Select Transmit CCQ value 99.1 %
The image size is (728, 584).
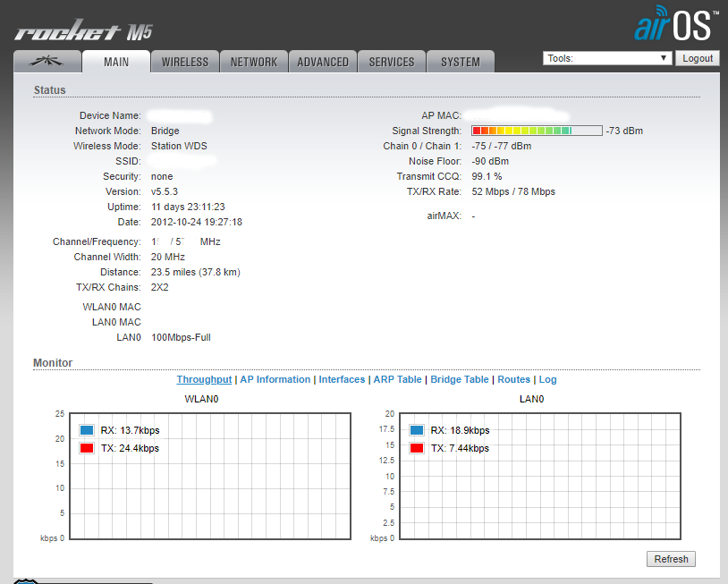click(487, 176)
